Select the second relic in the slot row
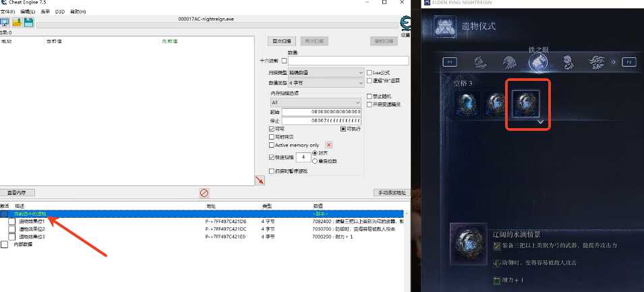The height and width of the screenshot is (292, 644). (496, 103)
